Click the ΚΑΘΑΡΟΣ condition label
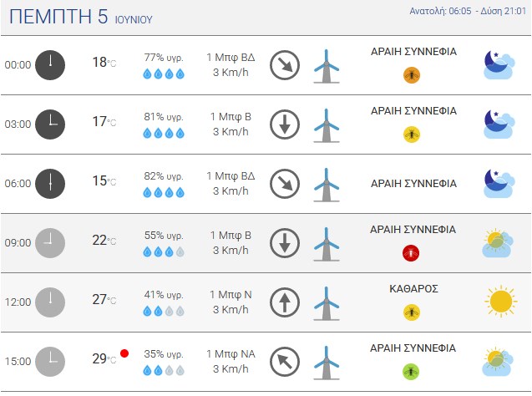Viewport: 532px width, 396px height. 413,289
